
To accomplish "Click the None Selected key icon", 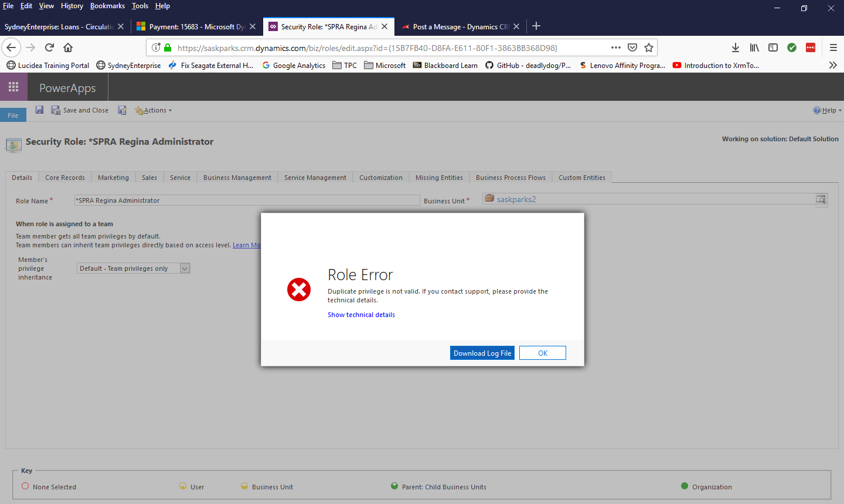I will pos(25,486).
